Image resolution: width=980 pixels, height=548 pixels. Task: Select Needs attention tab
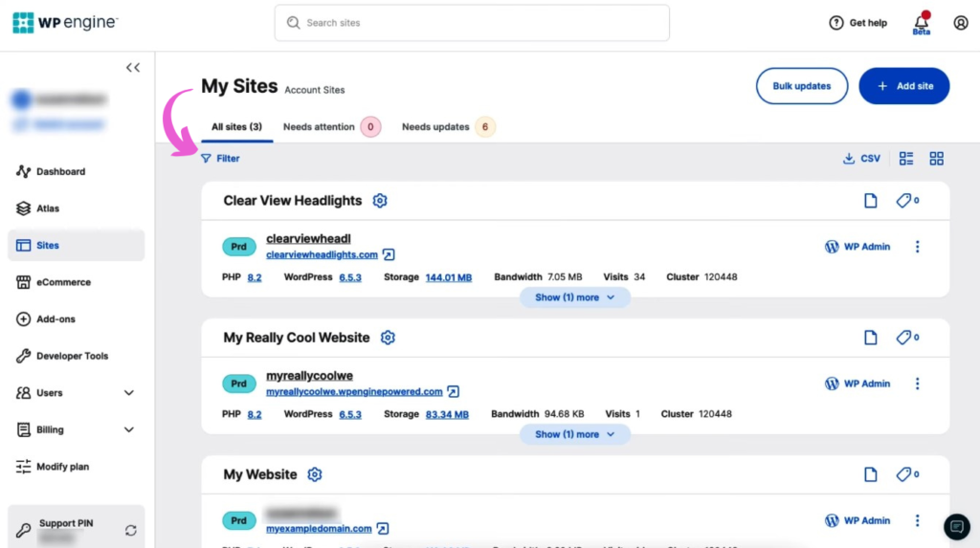tap(331, 127)
